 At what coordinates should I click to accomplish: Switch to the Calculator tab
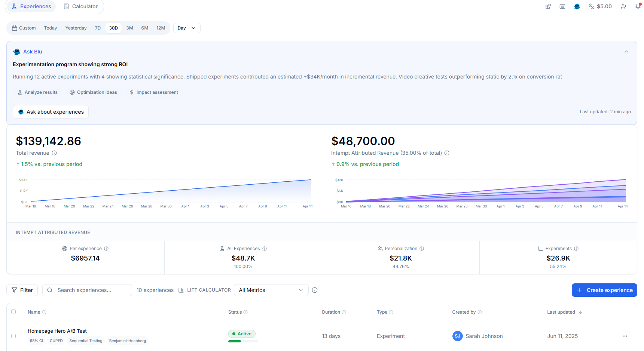80,6
